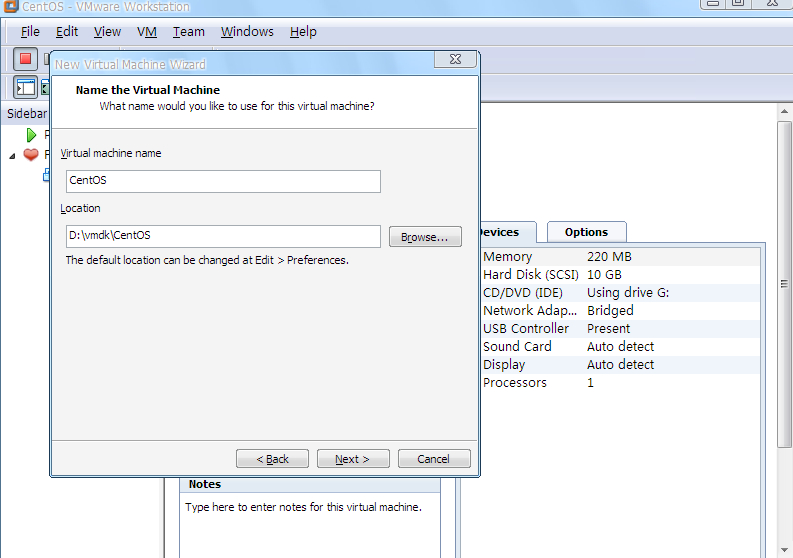This screenshot has width=793, height=558.
Task: Focus the Location path field
Action: click(x=223, y=236)
